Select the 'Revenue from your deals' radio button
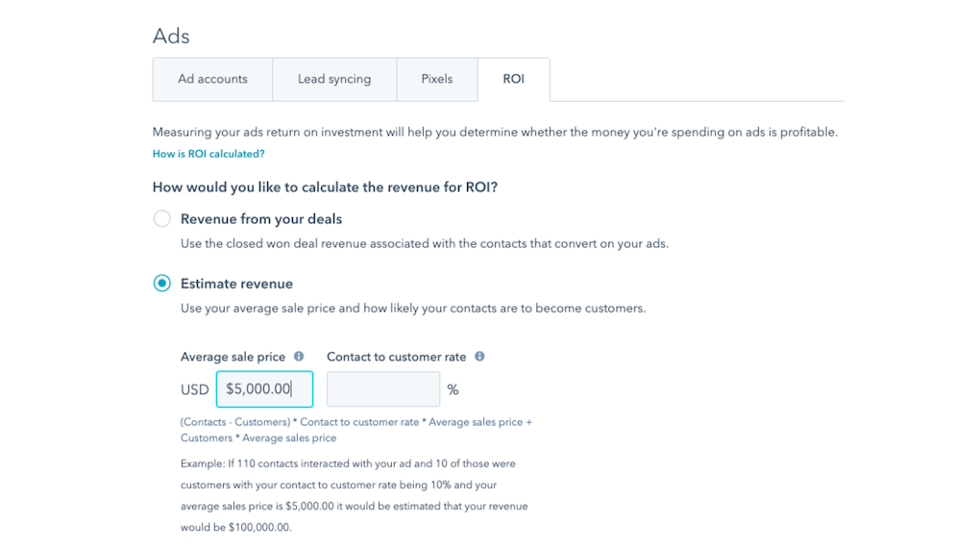This screenshot has height=550, width=980. pyautogui.click(x=162, y=219)
